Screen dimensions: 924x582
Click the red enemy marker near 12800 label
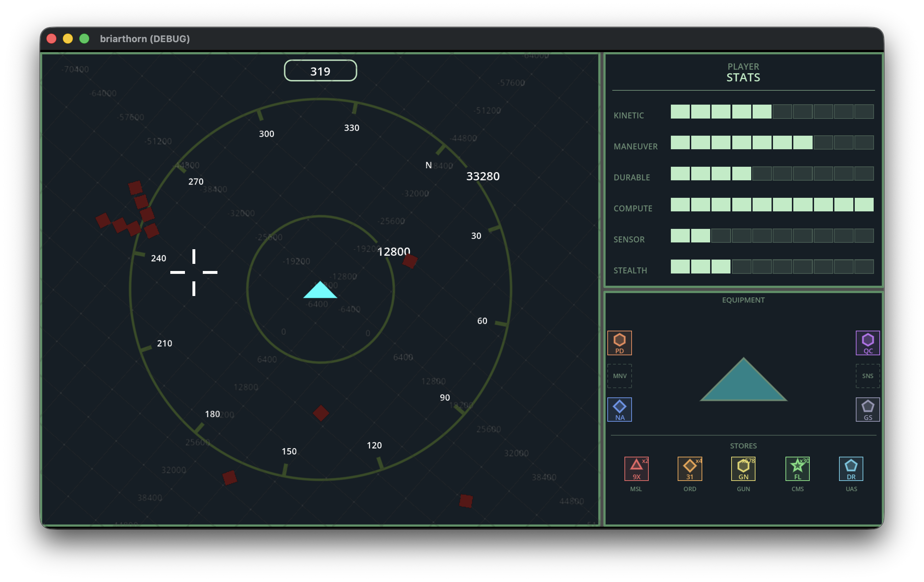click(x=410, y=261)
